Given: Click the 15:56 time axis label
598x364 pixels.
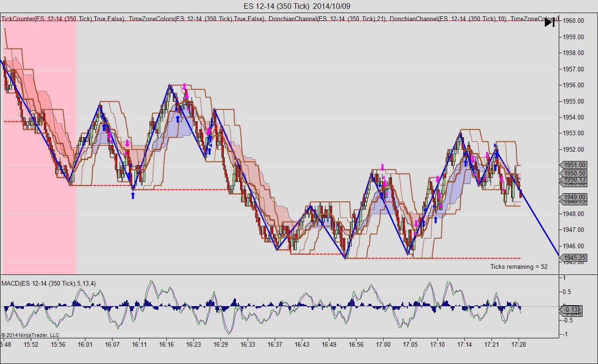Looking at the screenshot, I should (58, 344).
